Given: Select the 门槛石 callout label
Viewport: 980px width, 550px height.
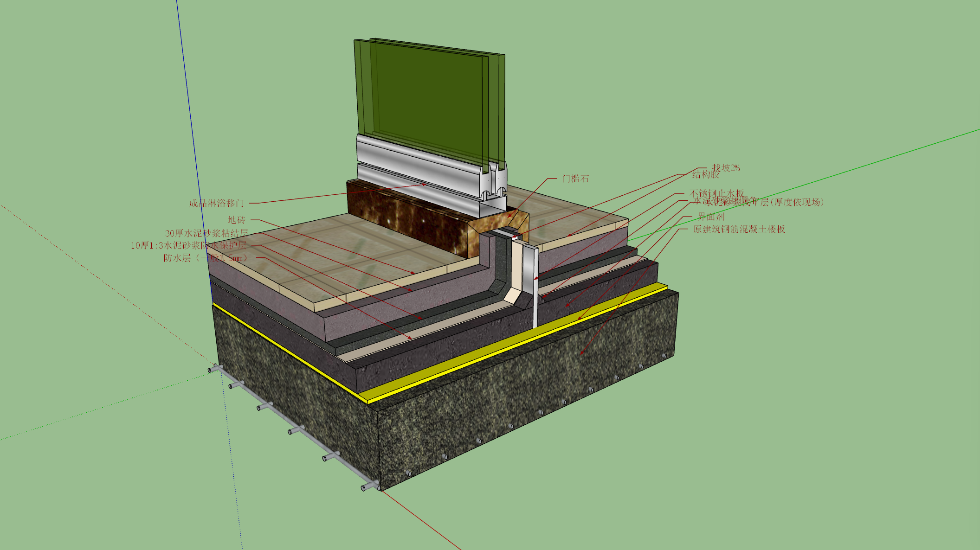Looking at the screenshot, I should (x=575, y=179).
